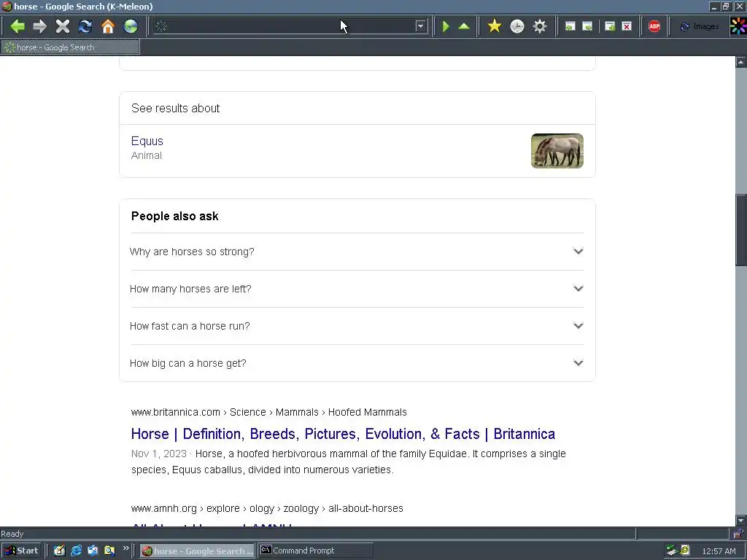
Task: Open bookmarks with the yellow star icon
Action: pos(495,26)
